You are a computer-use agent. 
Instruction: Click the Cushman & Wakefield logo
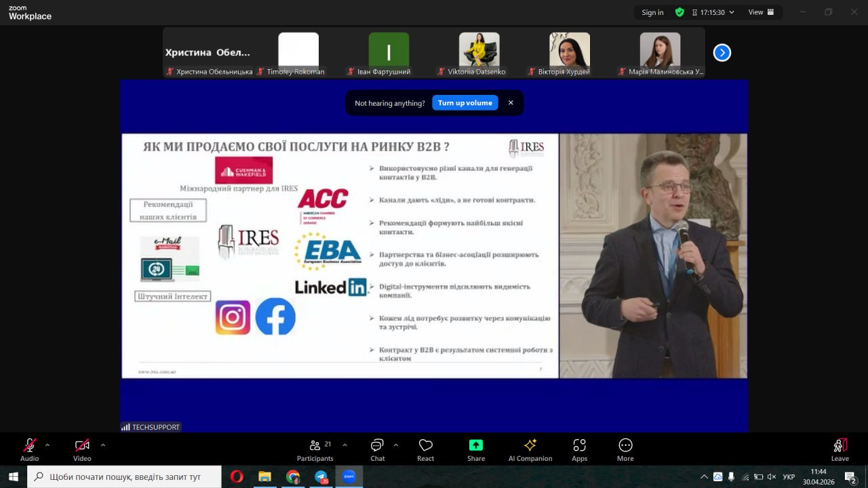243,171
